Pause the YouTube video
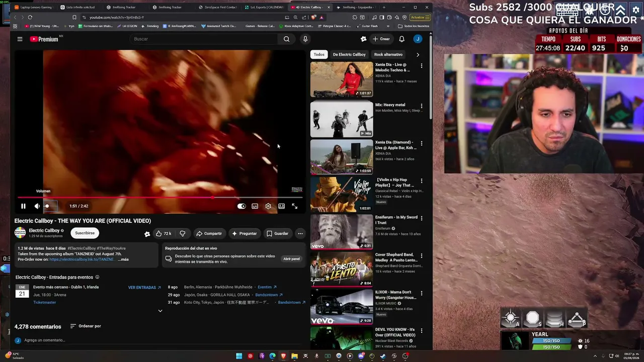Image resolution: width=644 pixels, height=362 pixels. pyautogui.click(x=23, y=206)
